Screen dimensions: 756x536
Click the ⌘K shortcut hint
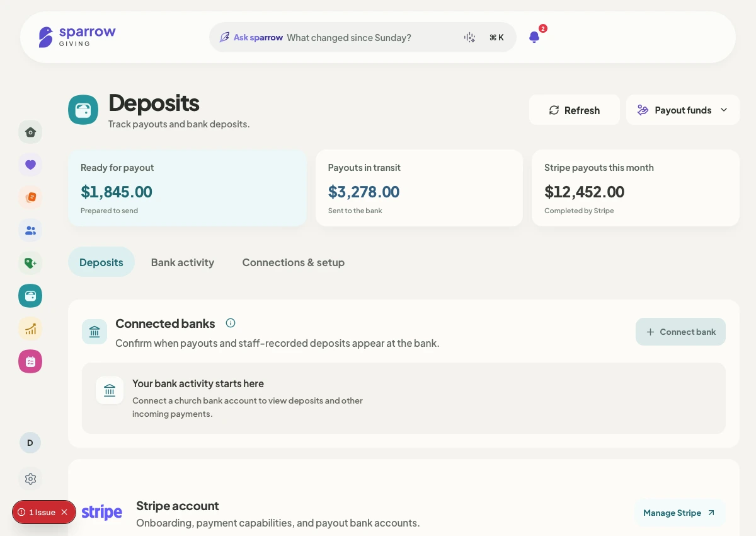[x=496, y=37]
